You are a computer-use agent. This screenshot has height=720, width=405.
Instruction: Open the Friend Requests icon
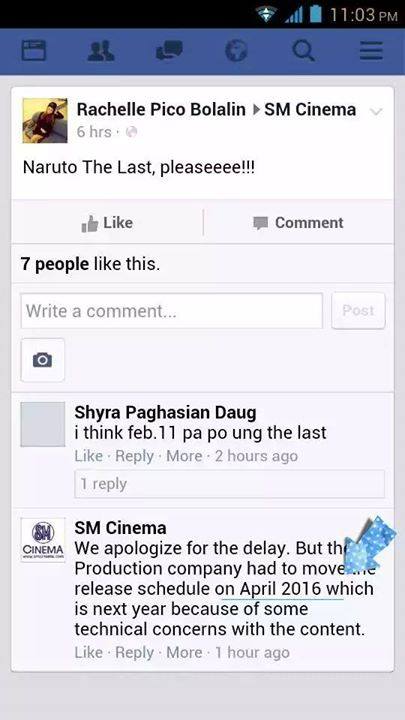click(101, 51)
